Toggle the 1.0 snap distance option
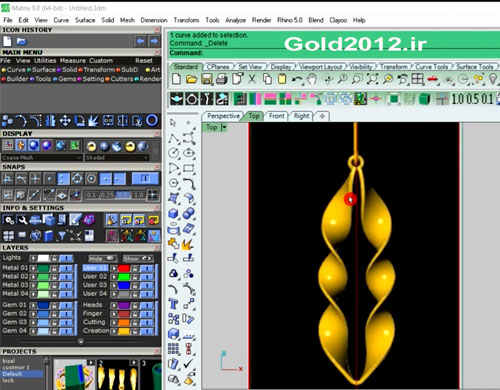500x390 pixels. pyautogui.click(x=139, y=195)
